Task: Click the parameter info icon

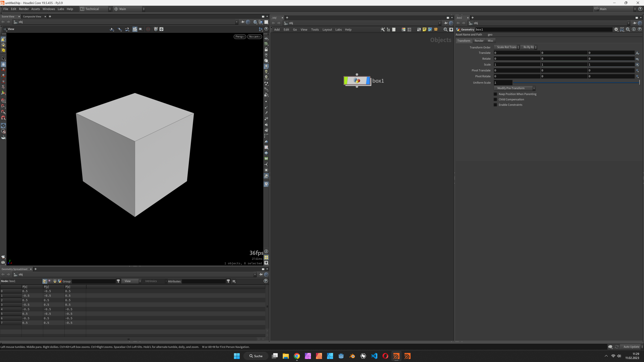Action: click(x=634, y=29)
